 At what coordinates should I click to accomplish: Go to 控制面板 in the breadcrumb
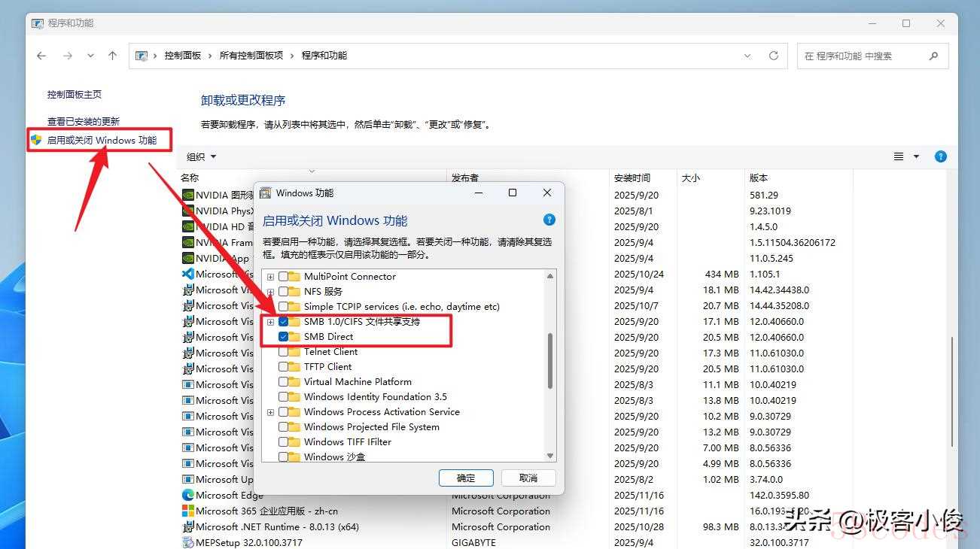pos(183,56)
